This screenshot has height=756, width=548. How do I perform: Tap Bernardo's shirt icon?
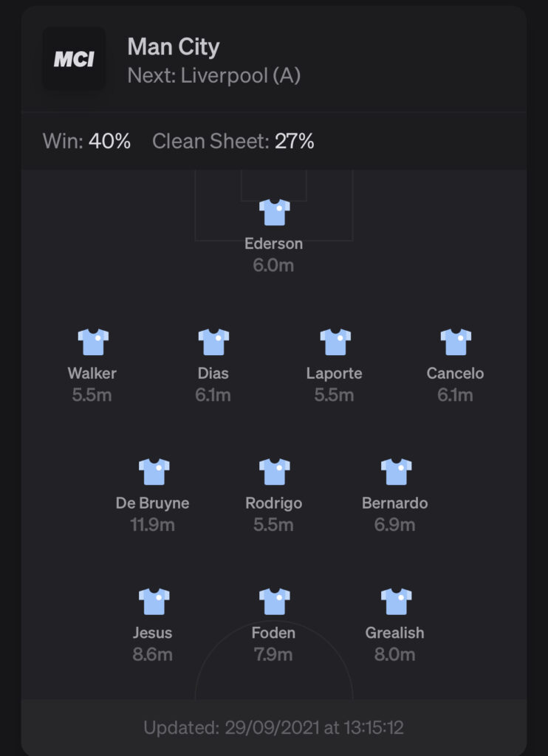(x=396, y=472)
